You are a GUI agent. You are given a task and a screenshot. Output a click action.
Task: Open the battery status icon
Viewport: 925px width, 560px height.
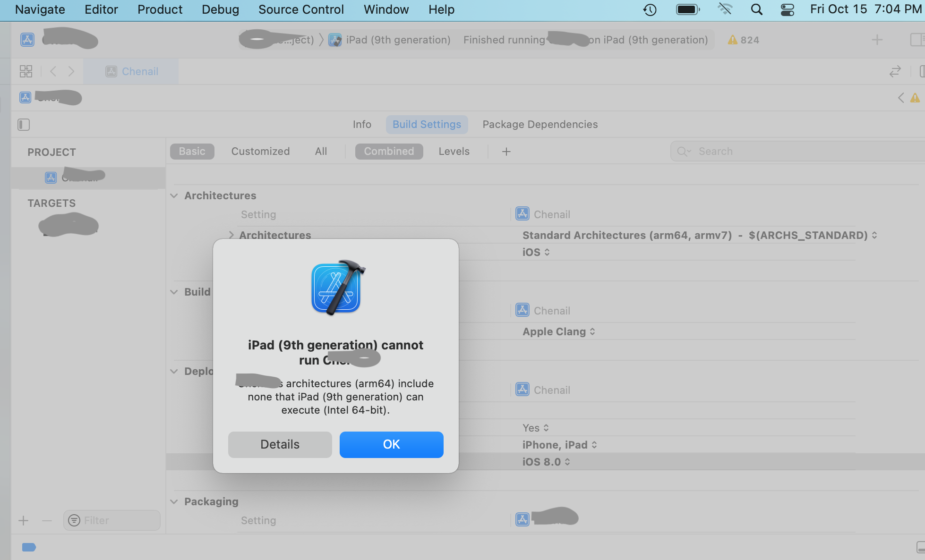[x=688, y=9]
